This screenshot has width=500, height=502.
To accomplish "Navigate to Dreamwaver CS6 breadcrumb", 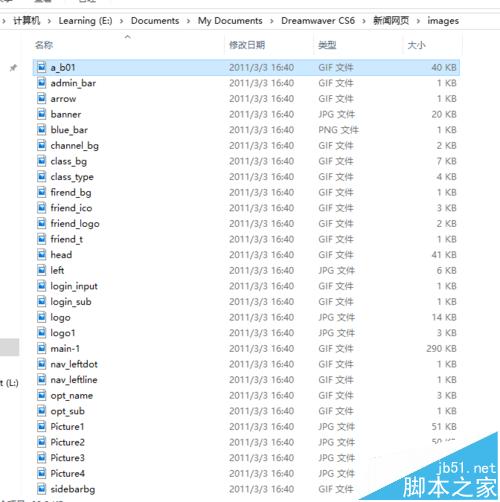I will 318,21.
